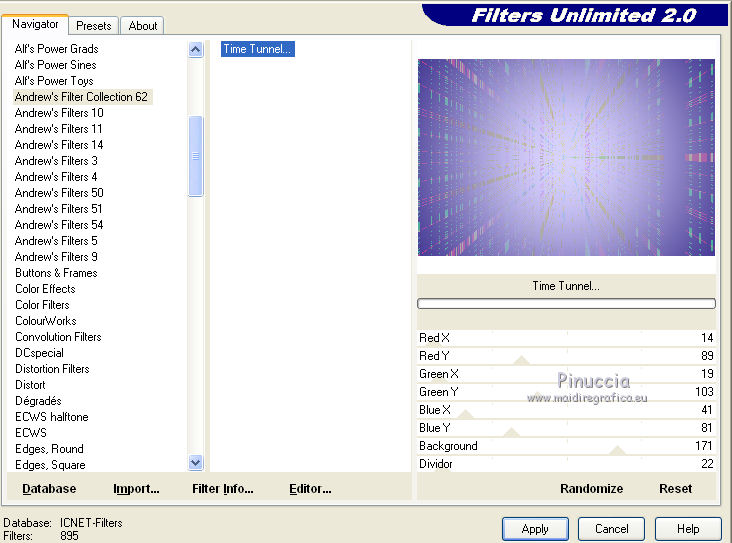Click the Green X slider
Image resolution: width=732 pixels, height=543 pixels.
point(566,374)
